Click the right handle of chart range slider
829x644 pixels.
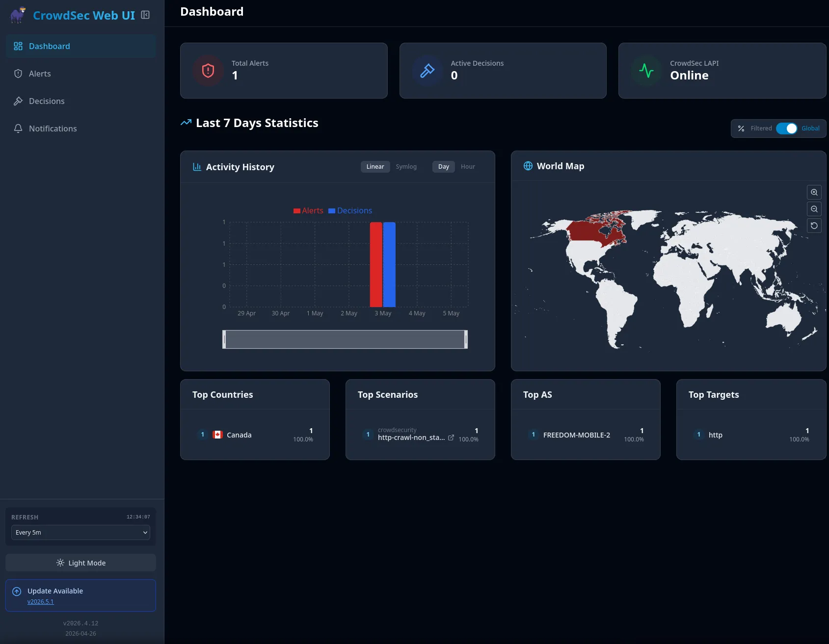point(466,339)
